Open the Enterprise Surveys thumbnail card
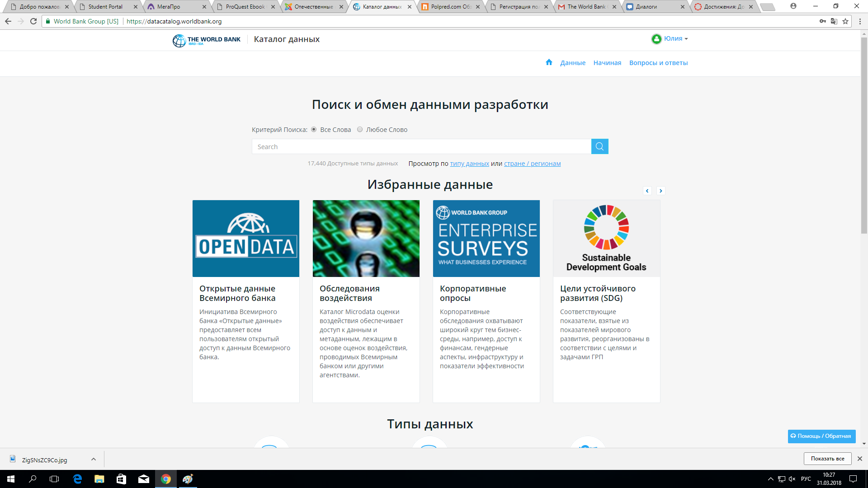The width and height of the screenshot is (868, 488). tap(486, 239)
